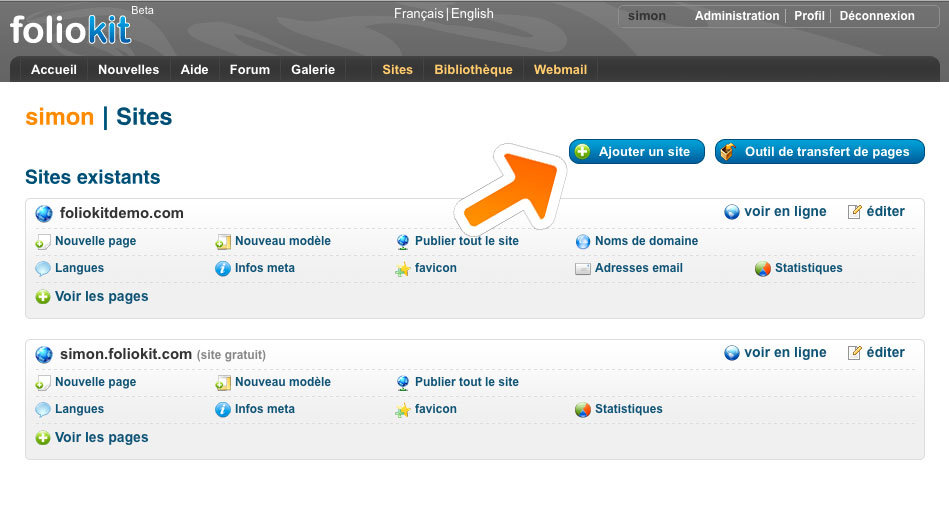Open the Forum menu item
Screen dimensions: 949x510
pos(249,70)
